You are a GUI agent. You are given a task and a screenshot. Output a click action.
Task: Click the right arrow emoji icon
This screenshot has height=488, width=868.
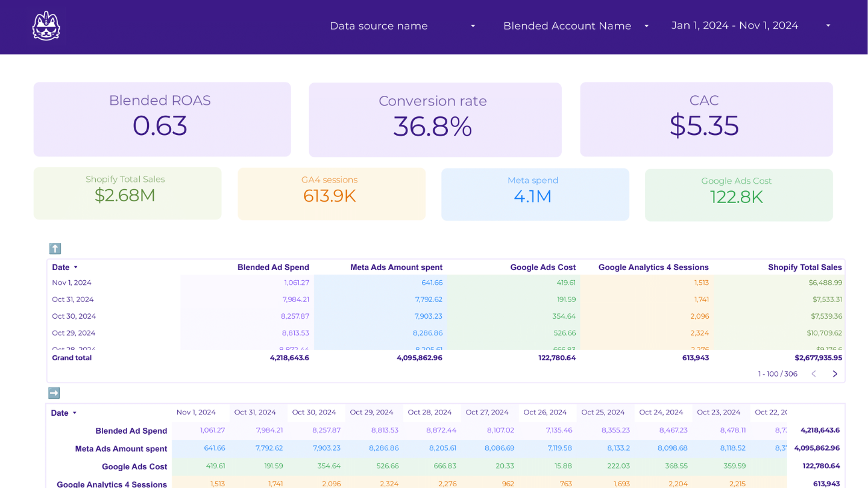tap(54, 393)
